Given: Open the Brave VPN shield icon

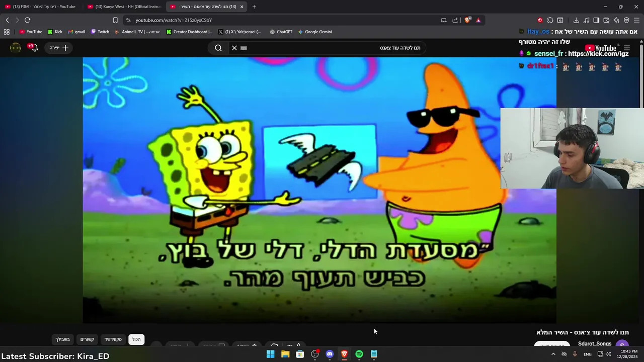Looking at the screenshot, I should pyautogui.click(x=626, y=20).
